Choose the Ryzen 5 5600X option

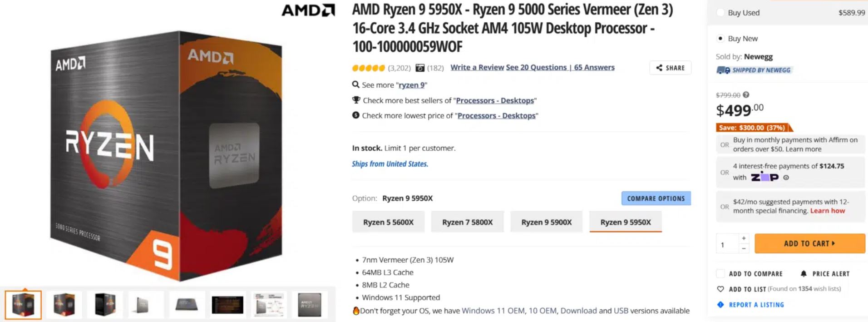click(388, 222)
